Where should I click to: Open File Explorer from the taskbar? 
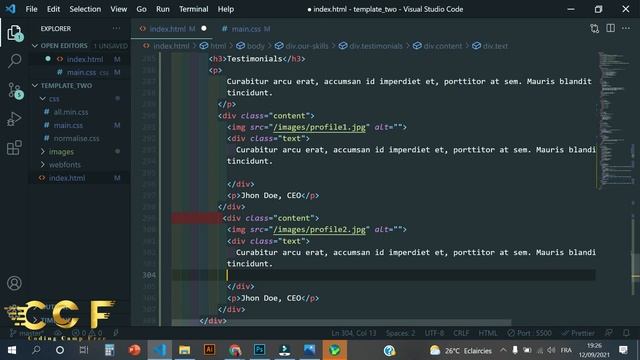(184, 350)
